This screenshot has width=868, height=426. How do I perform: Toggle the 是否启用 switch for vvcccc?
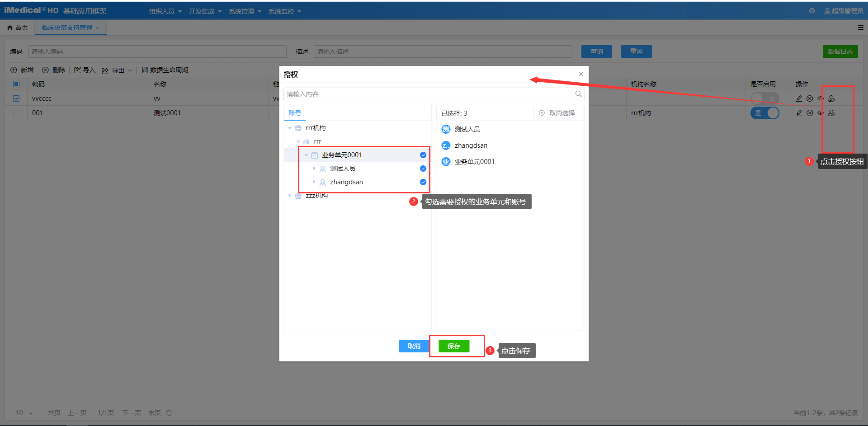(765, 98)
